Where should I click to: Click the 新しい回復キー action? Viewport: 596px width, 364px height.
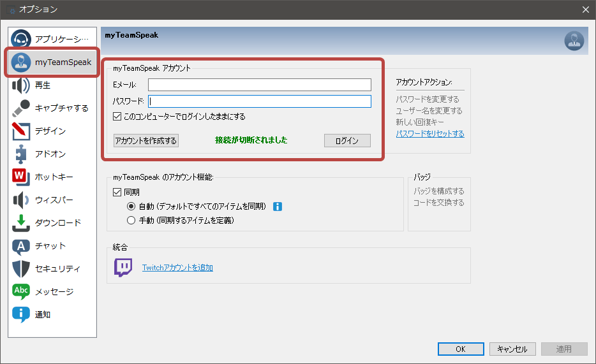click(x=420, y=122)
